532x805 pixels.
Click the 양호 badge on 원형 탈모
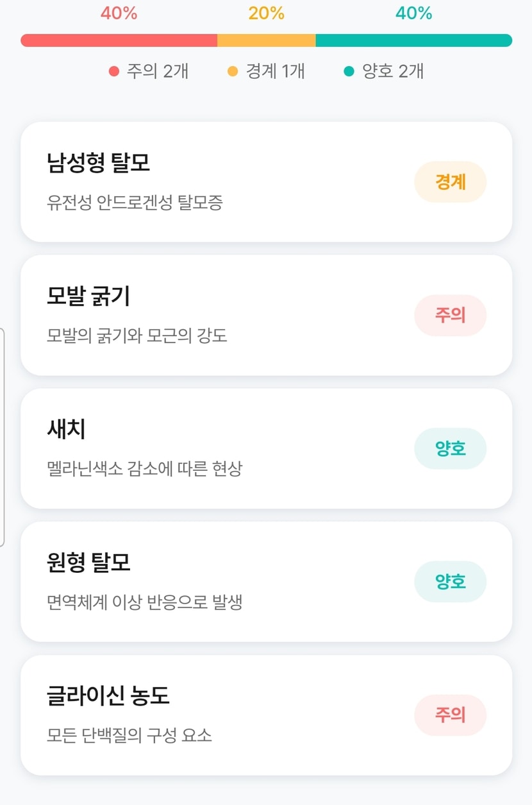click(450, 582)
